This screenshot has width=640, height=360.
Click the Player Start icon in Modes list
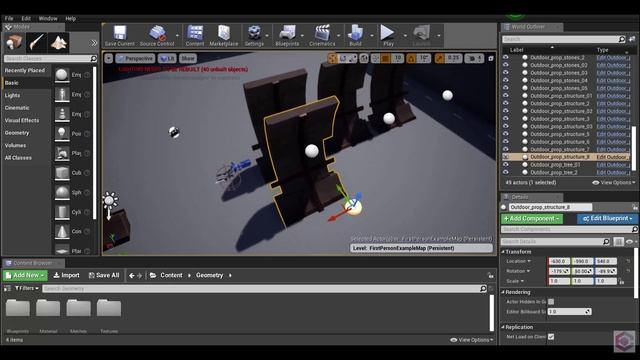tap(62, 153)
